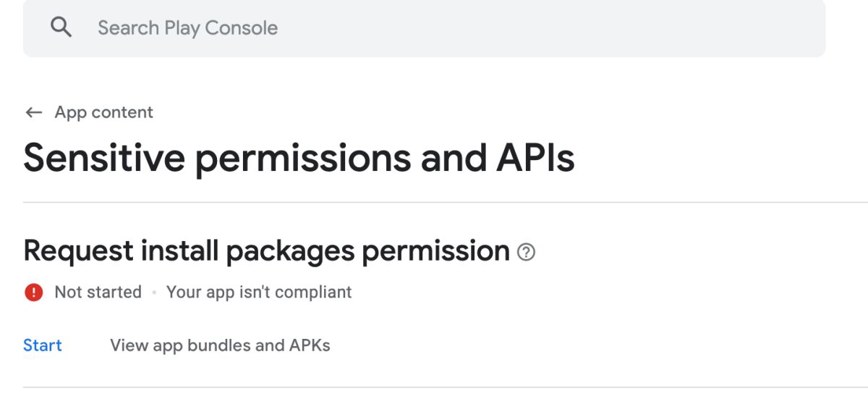Click the empty right end of the search bar
Image resolution: width=868 pixels, height=412 pixels.
[781, 28]
